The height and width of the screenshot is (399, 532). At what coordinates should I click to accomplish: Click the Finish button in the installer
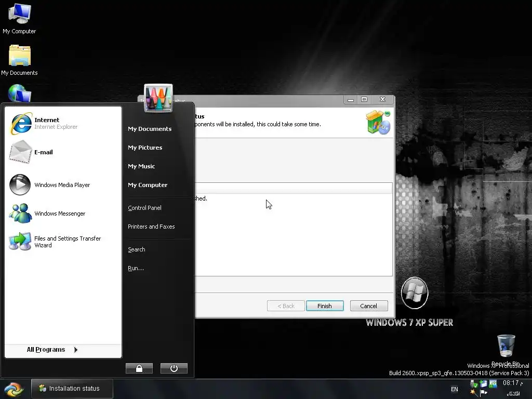coord(325,305)
